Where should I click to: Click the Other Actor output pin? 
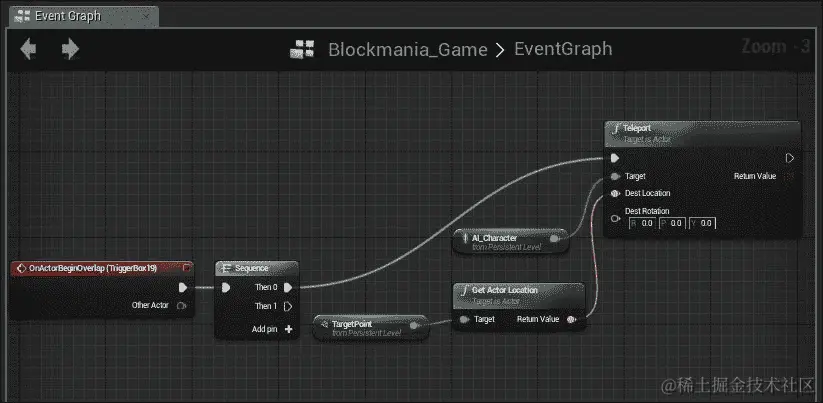182,305
